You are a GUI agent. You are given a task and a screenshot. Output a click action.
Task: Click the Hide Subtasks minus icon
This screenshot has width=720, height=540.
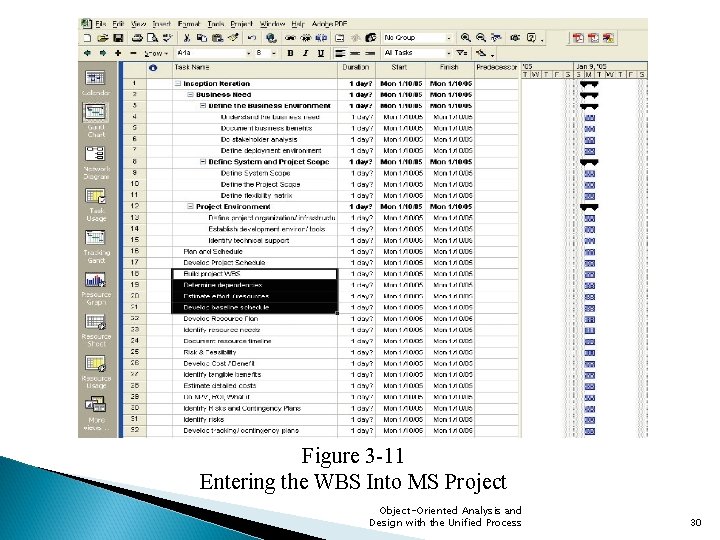tap(133, 53)
